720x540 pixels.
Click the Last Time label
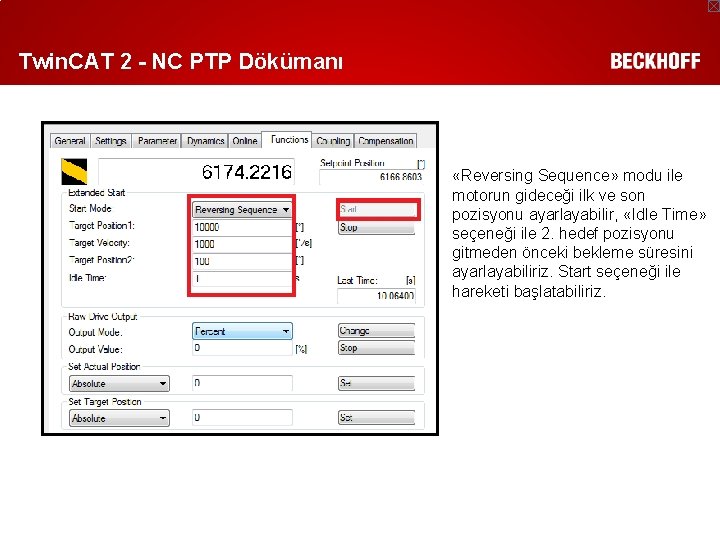pyautogui.click(x=357, y=280)
